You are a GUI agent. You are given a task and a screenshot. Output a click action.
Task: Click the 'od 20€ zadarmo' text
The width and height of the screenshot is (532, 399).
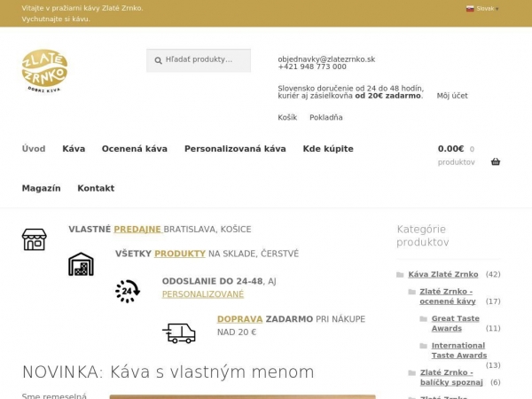click(x=387, y=96)
